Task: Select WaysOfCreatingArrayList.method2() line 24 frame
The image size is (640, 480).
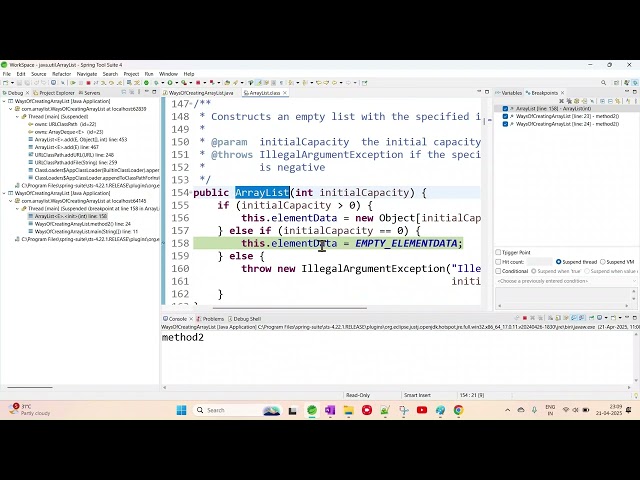Action: (82, 224)
